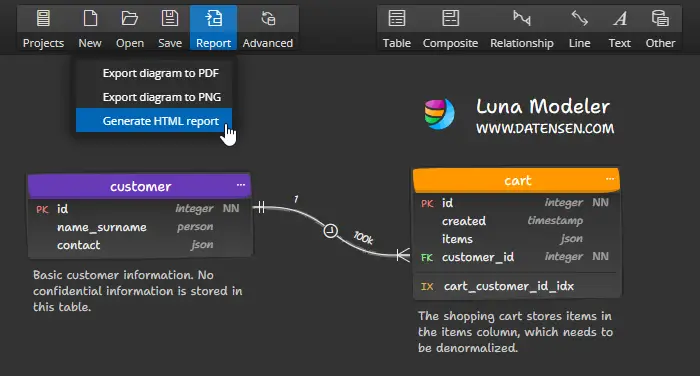Open the Other objects tool
Viewport: 700px width, 376px height.
tap(660, 28)
